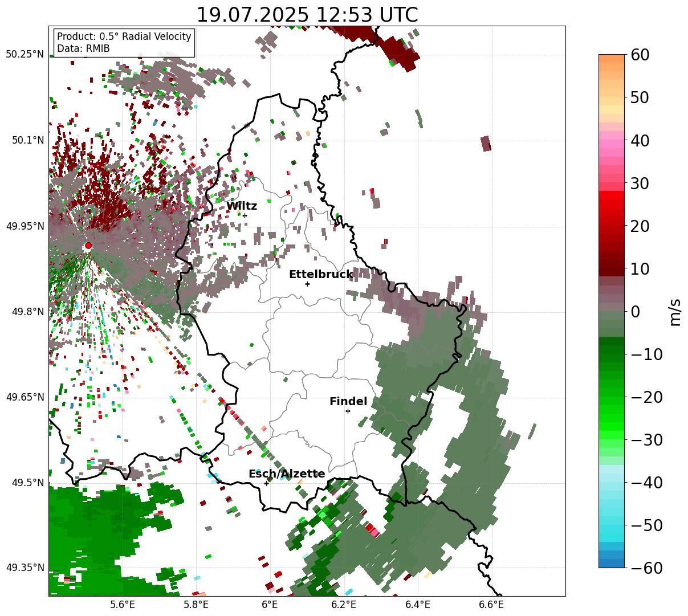
Task: Click the Product: 0.5° Radial Velocity text
Action: 124,36
